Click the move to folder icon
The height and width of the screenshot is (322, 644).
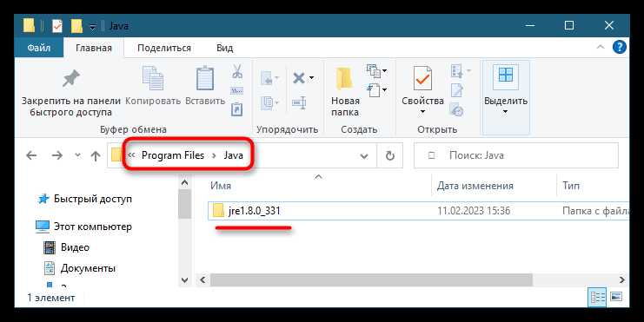point(269,78)
